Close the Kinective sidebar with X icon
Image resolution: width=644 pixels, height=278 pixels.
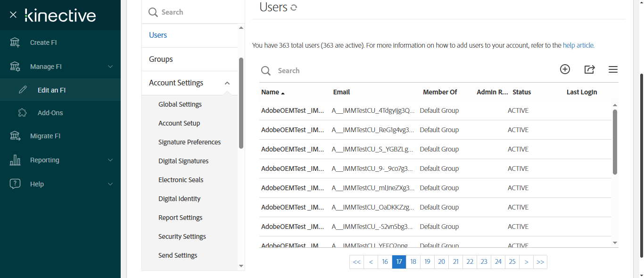click(x=13, y=15)
